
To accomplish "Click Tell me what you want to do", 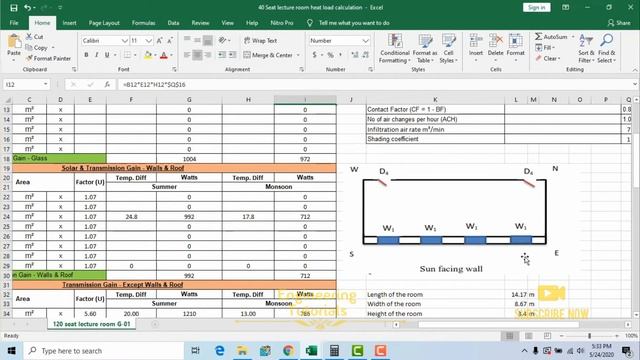I will pyautogui.click(x=354, y=23).
